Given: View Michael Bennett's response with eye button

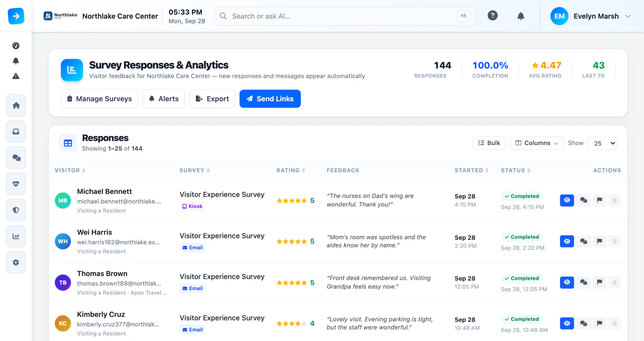Looking at the screenshot, I should [567, 200].
